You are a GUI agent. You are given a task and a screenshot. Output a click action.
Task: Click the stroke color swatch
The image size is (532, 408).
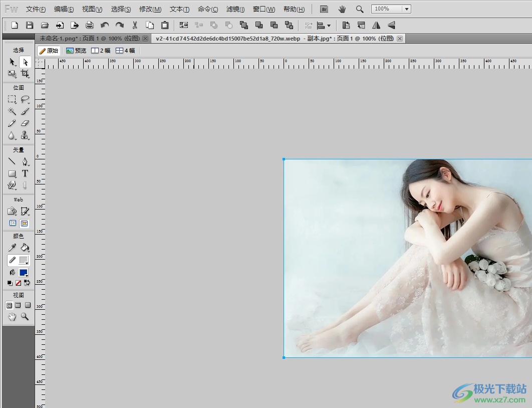click(x=24, y=260)
